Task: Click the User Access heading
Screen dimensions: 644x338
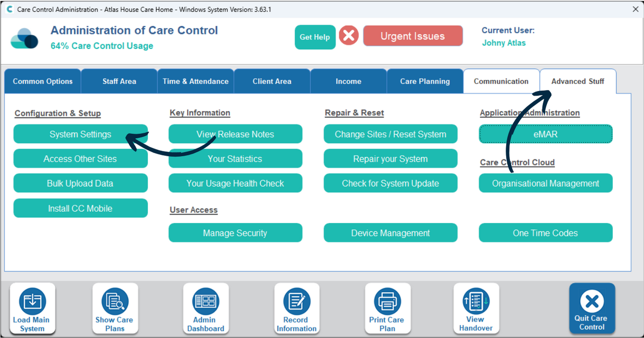Action: point(193,210)
